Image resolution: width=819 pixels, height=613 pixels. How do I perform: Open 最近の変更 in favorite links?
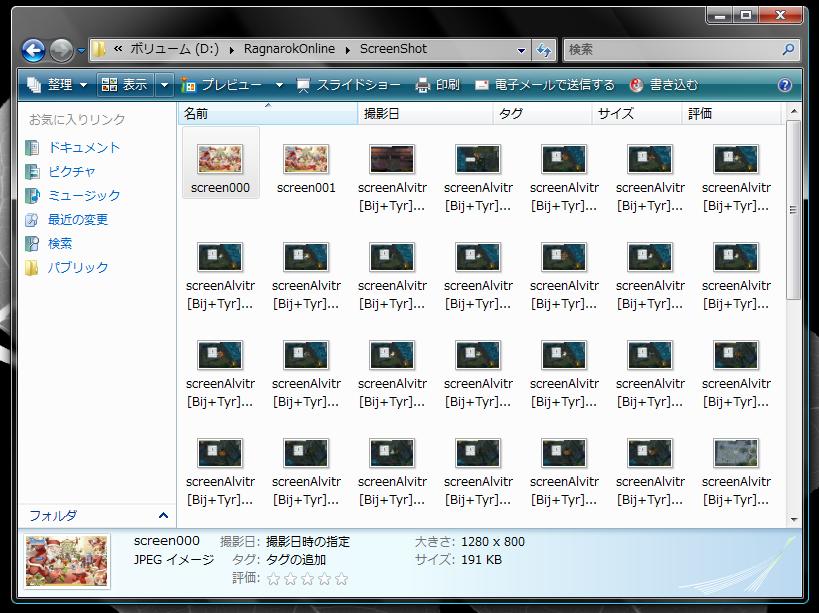pyautogui.click(x=78, y=220)
